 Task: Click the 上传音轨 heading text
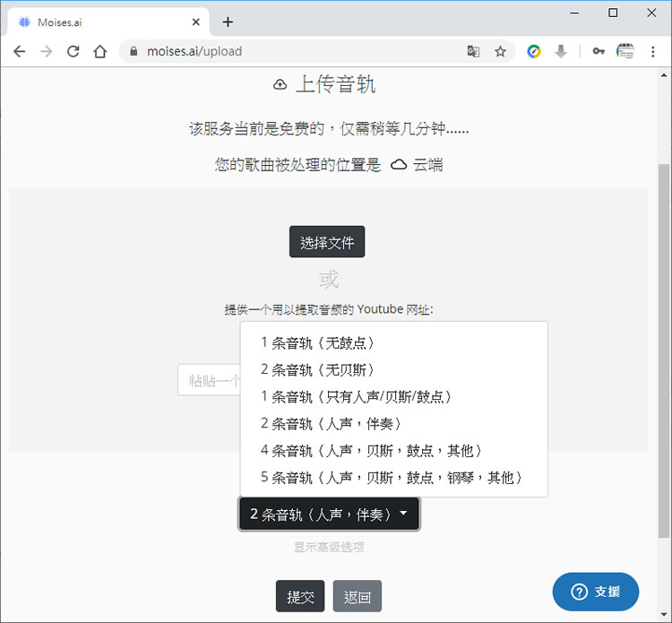click(x=336, y=84)
